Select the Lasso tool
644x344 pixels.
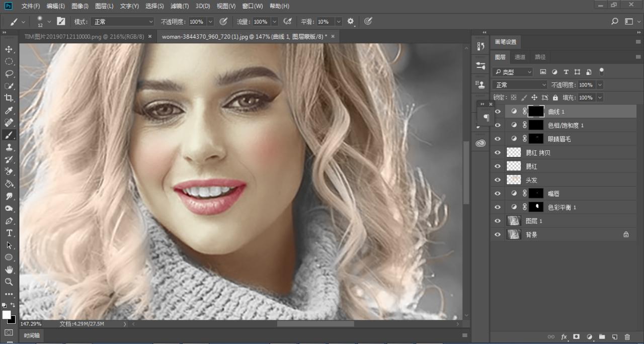(9, 73)
